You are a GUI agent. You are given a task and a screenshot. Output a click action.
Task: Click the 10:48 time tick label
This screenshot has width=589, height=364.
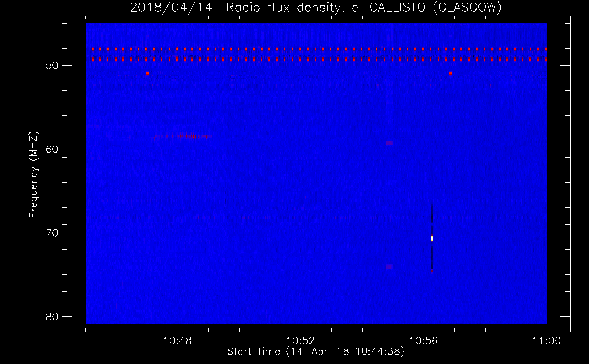(x=177, y=341)
